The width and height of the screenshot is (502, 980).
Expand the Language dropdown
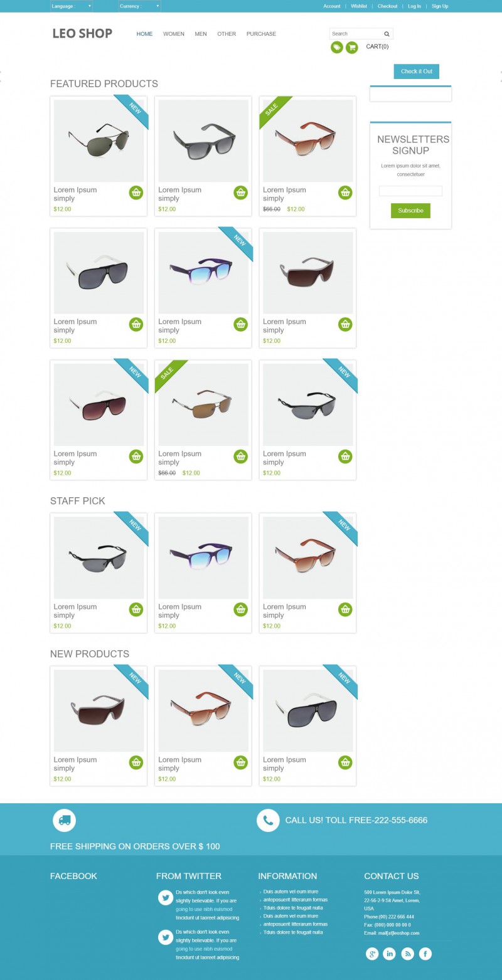72,6
